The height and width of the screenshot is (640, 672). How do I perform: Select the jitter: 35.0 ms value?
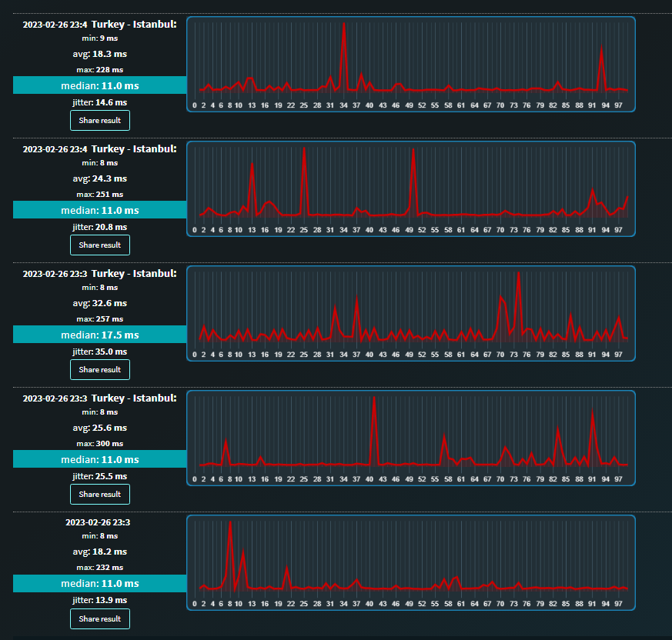pos(100,352)
